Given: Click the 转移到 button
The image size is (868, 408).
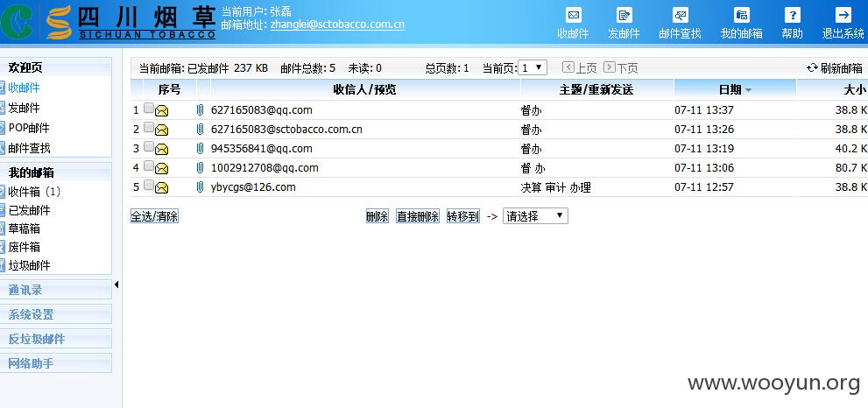Looking at the screenshot, I should click(462, 216).
